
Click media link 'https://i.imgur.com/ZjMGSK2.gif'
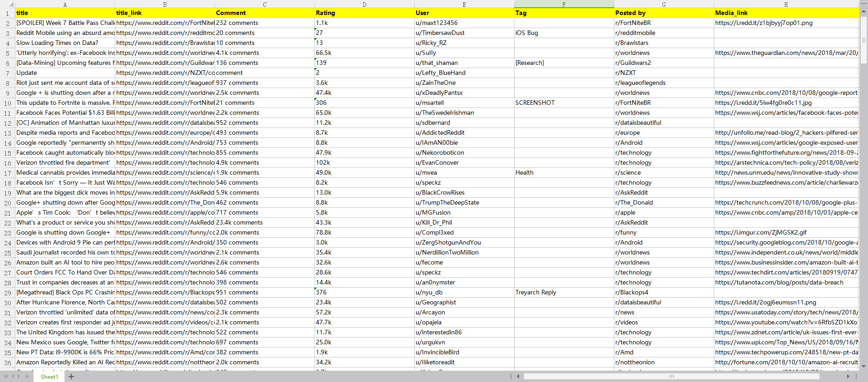(786, 232)
